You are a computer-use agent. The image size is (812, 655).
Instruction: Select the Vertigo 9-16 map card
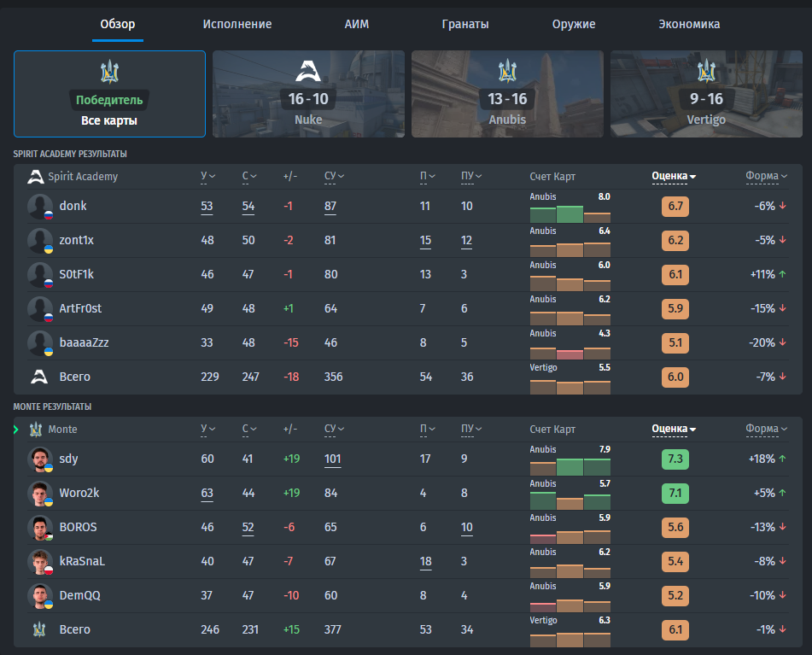pyautogui.click(x=706, y=94)
